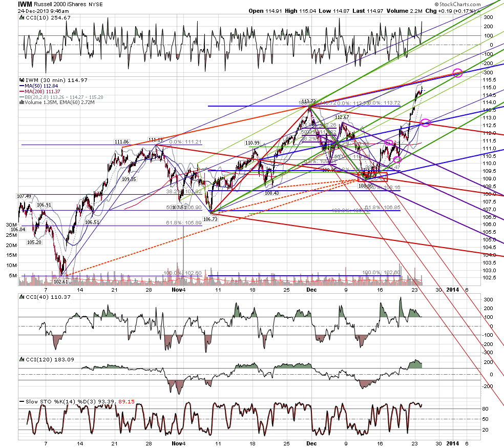Image resolution: width=504 pixels, height=448 pixels.
Task: Click the 109.35 price label
Action: coord(129,179)
